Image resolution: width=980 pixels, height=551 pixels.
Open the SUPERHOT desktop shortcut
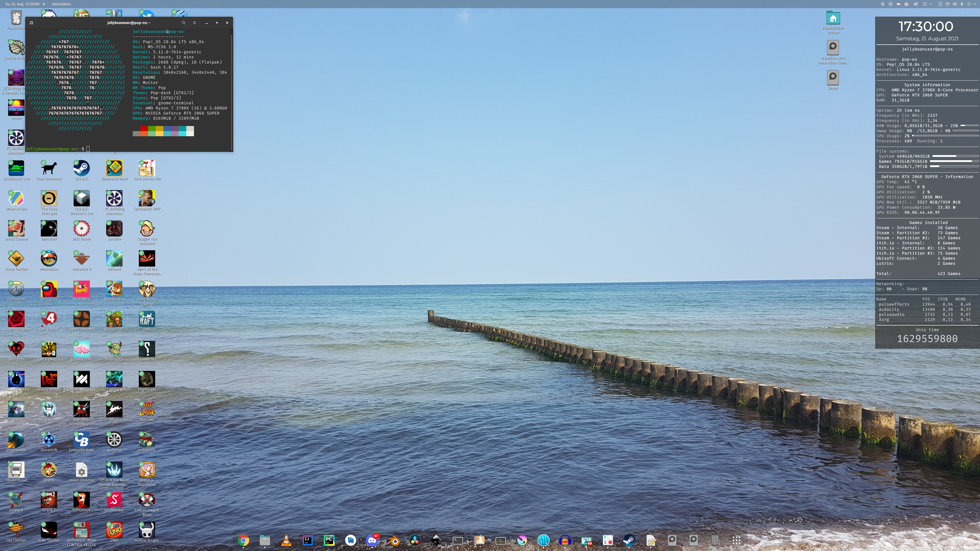(81, 502)
